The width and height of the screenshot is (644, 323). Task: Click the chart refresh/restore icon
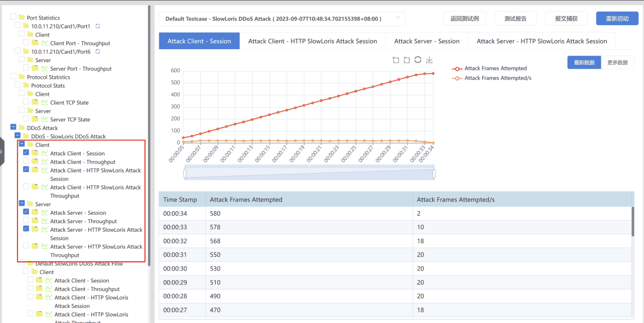click(x=418, y=60)
